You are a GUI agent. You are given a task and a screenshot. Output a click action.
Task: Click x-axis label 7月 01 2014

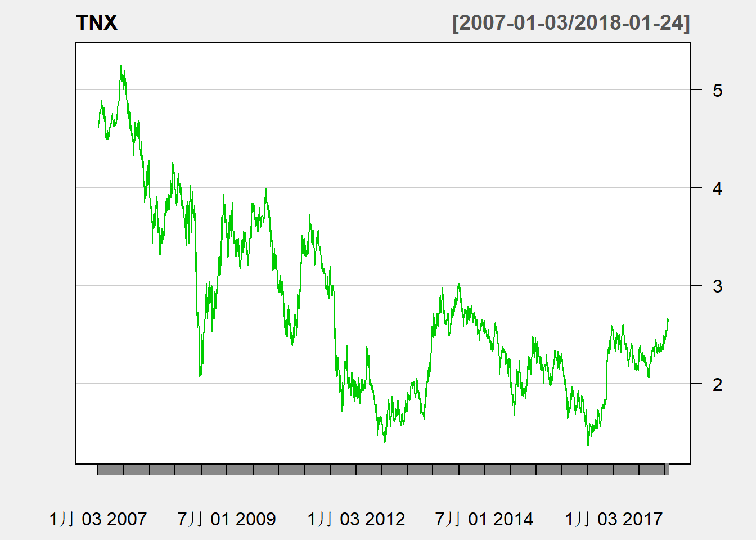(x=484, y=519)
